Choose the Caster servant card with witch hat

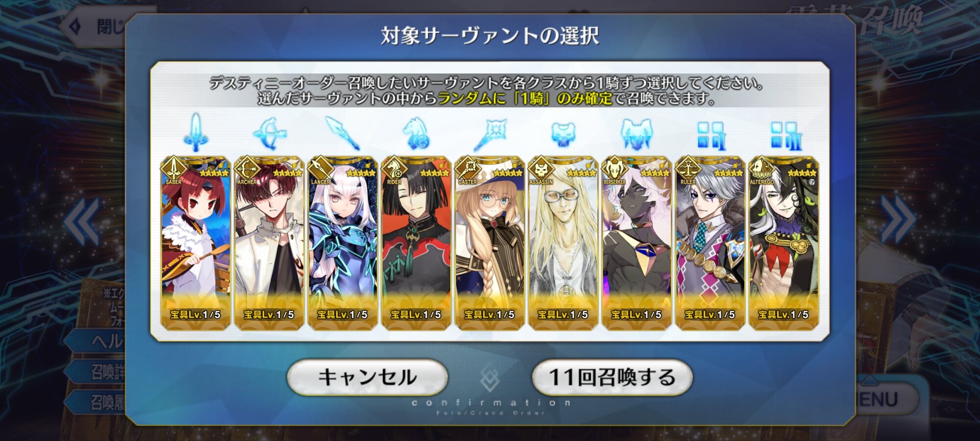click(x=490, y=243)
